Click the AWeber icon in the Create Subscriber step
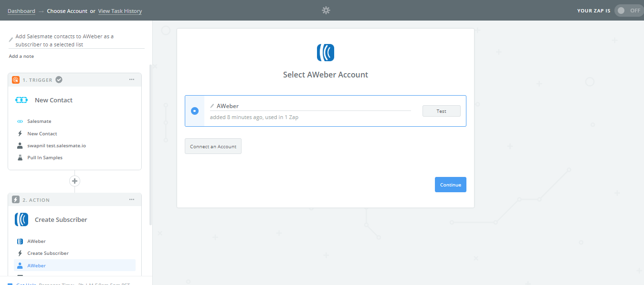 (21, 241)
